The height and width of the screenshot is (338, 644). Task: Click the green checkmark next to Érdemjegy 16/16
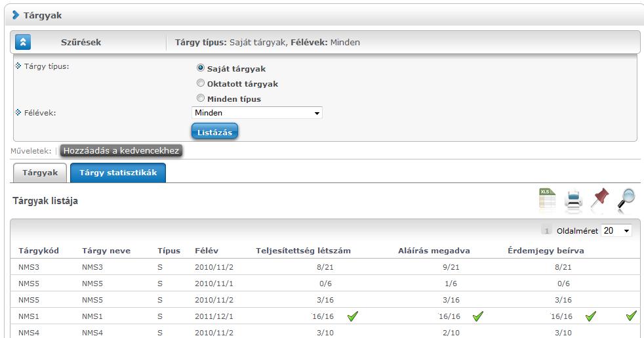tap(591, 316)
